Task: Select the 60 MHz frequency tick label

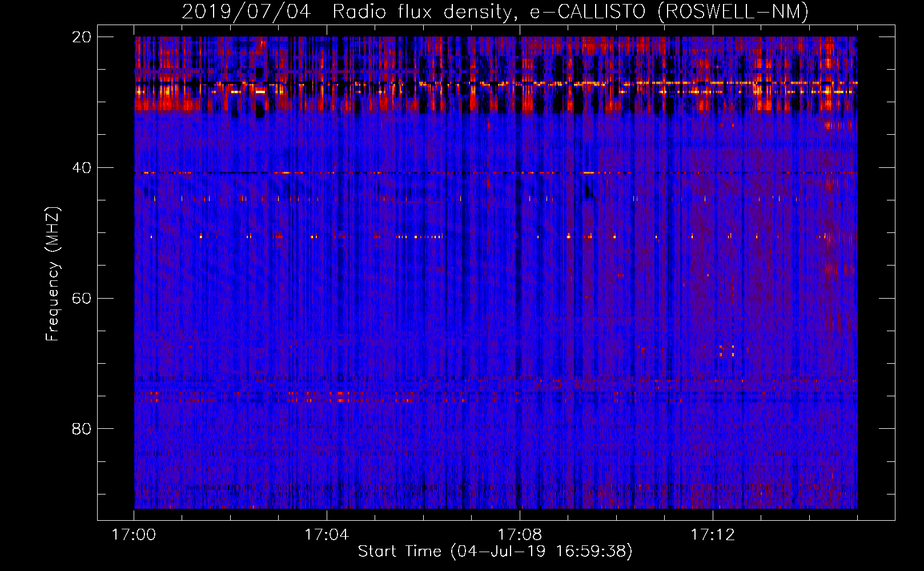Action: (x=82, y=299)
